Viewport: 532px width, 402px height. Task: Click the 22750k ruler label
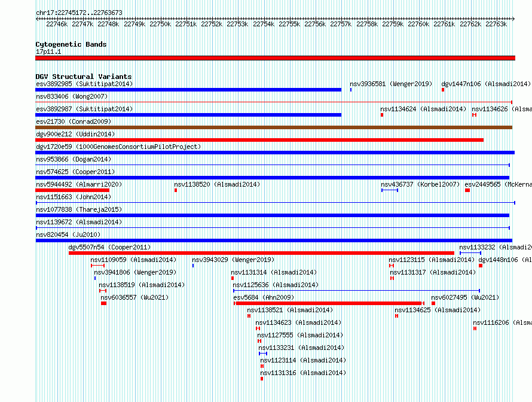[x=160, y=24]
